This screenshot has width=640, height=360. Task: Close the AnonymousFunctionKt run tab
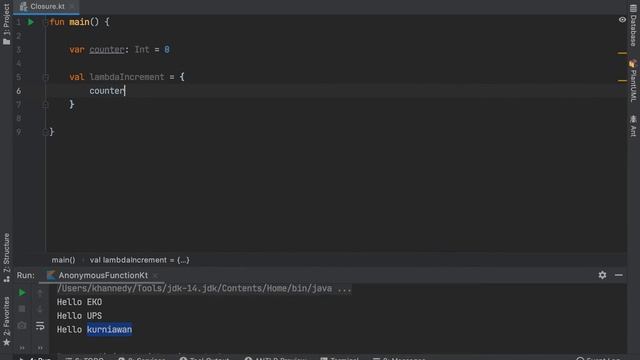point(156,276)
